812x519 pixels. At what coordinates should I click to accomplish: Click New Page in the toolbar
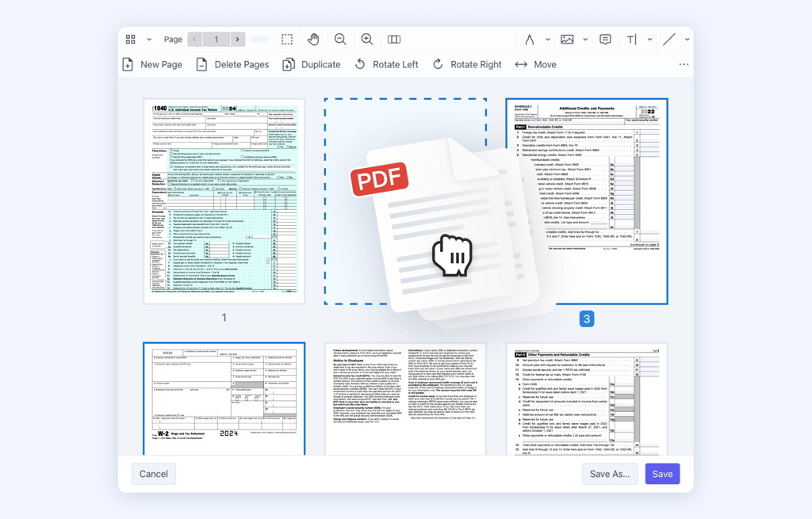click(x=152, y=64)
